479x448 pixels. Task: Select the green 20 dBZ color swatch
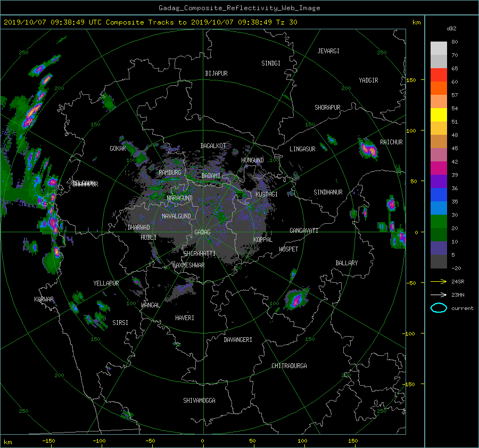(x=439, y=222)
